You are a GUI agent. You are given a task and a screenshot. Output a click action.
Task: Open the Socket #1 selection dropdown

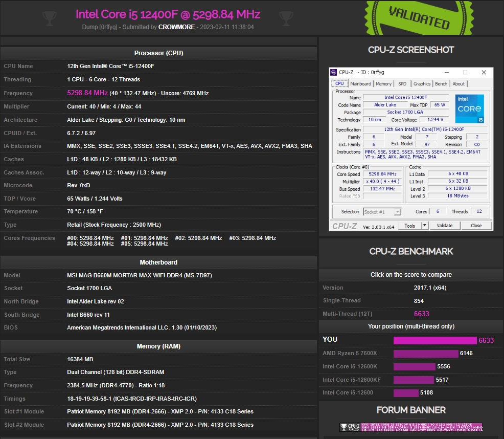click(382, 212)
